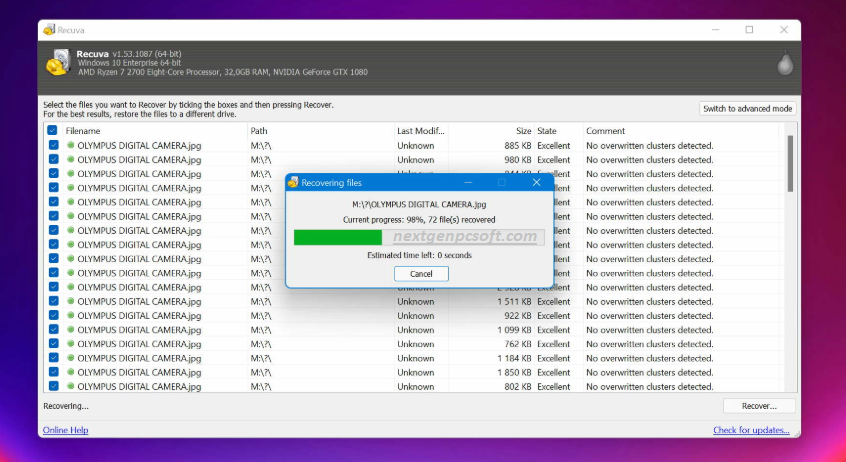The height and width of the screenshot is (462, 846).
Task: Open the Online Help link
Action: pos(65,430)
